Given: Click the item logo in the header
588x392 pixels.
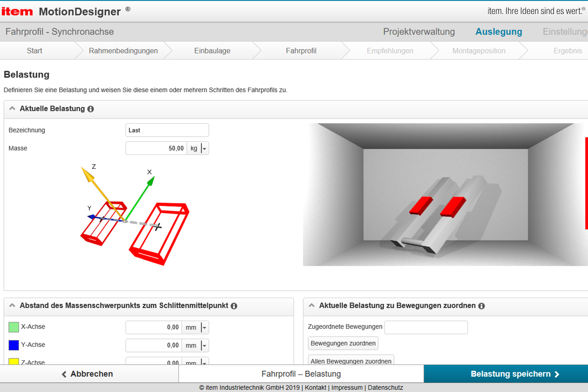Looking at the screenshot, I should coord(17,12).
